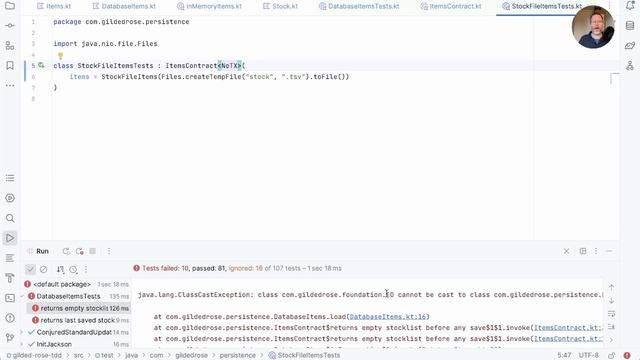Open test runner more options
The width and height of the screenshot is (640, 360).
click(86, 269)
